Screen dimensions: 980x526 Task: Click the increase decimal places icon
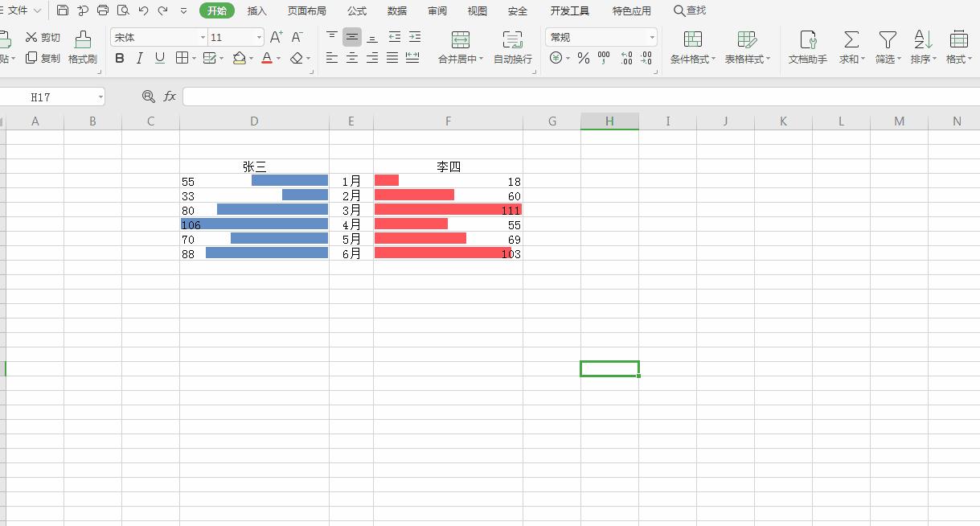(x=626, y=58)
